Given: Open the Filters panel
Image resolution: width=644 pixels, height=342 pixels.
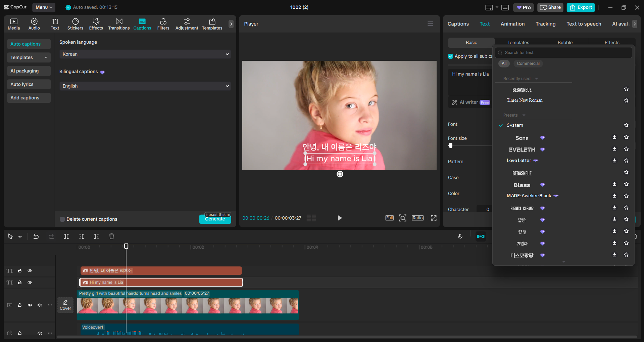Looking at the screenshot, I should (163, 24).
